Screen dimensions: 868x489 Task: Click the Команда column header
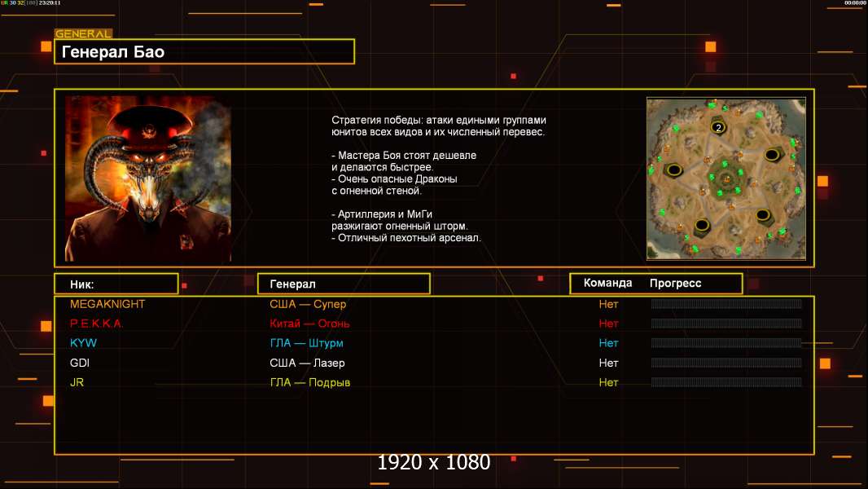[x=607, y=284]
